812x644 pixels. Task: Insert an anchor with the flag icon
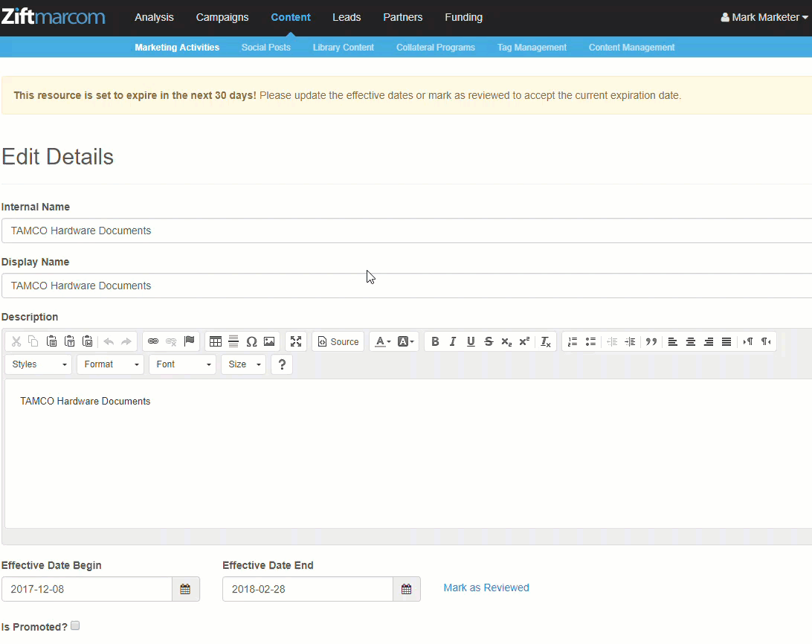pos(189,341)
